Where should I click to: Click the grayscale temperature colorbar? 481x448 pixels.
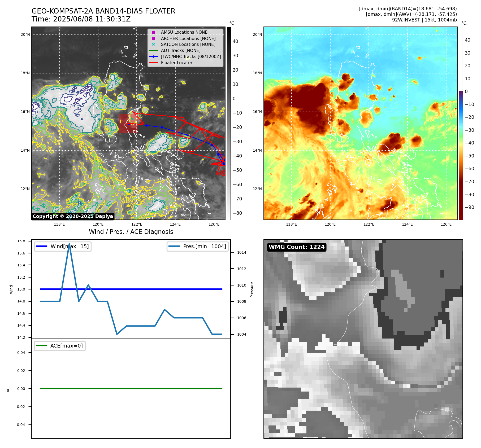[229, 123]
